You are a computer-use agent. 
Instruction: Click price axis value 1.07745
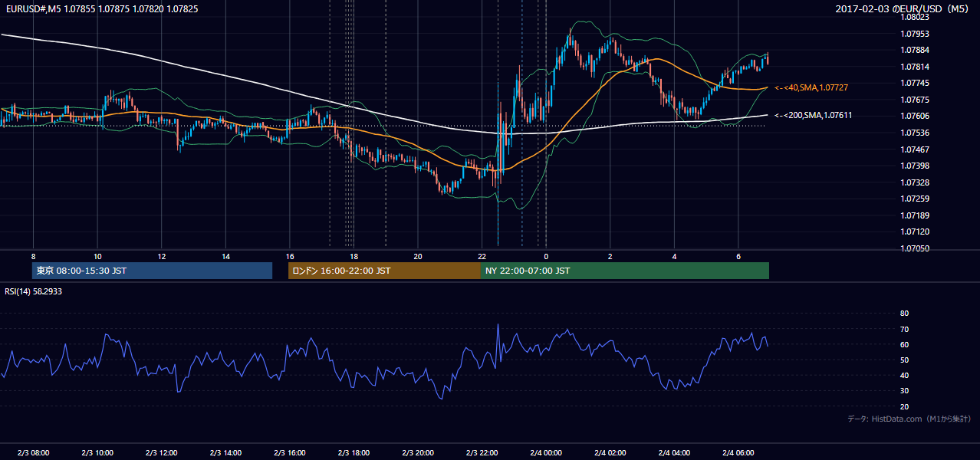click(x=916, y=83)
